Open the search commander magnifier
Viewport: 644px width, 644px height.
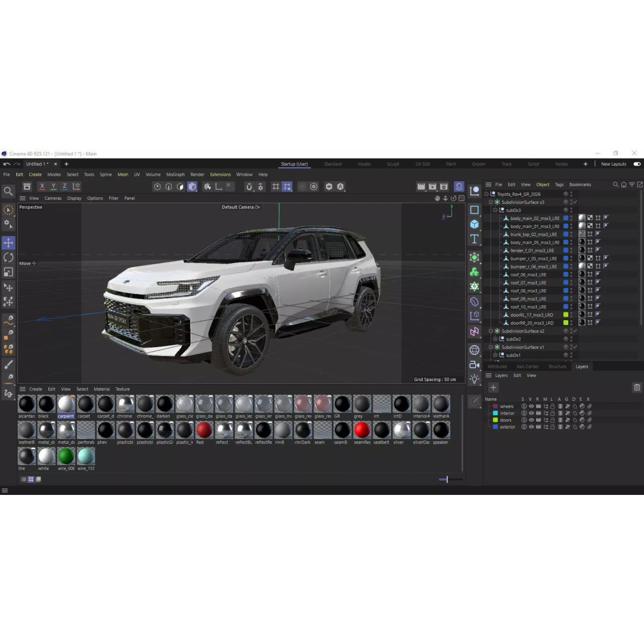click(x=8, y=191)
